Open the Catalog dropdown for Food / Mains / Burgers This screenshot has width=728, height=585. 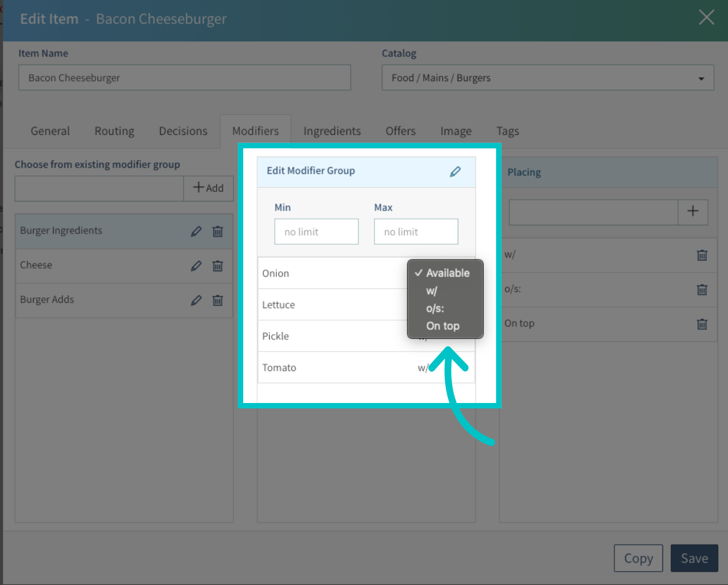[699, 77]
